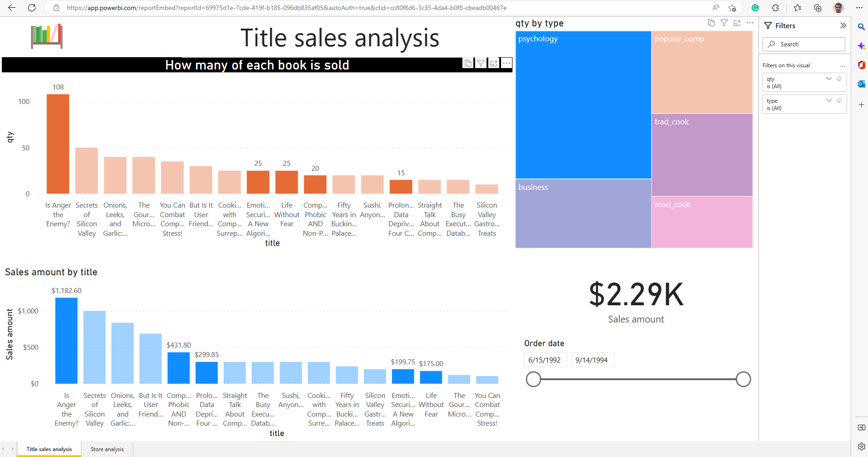
Task: Select the Title sales analysis tab
Action: click(48, 449)
